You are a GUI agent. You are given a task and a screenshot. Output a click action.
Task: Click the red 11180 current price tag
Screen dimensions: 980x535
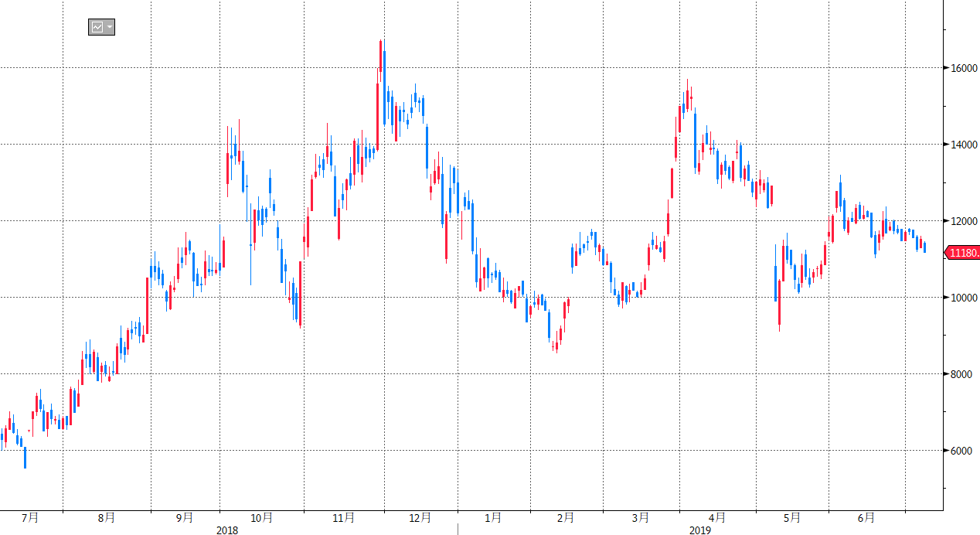(963, 253)
